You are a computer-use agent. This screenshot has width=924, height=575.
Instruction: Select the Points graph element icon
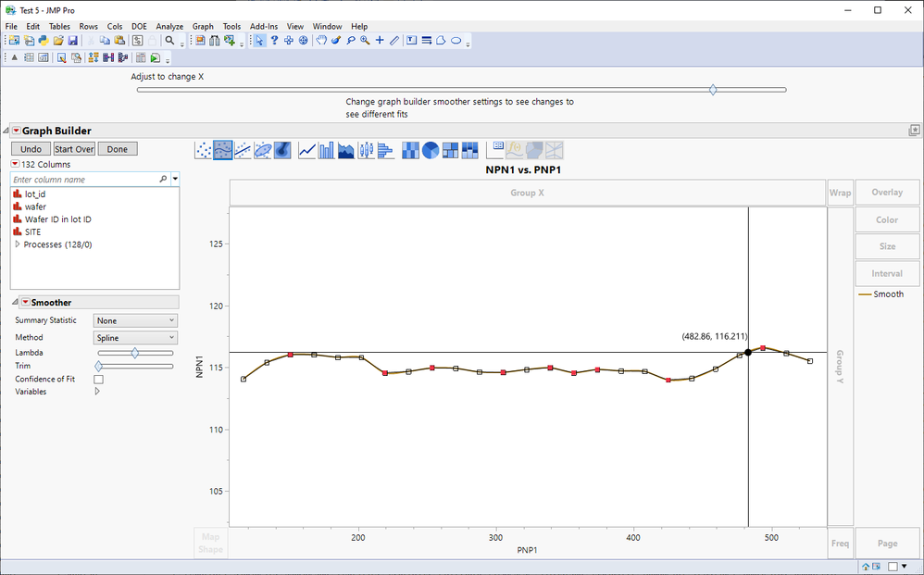click(204, 150)
